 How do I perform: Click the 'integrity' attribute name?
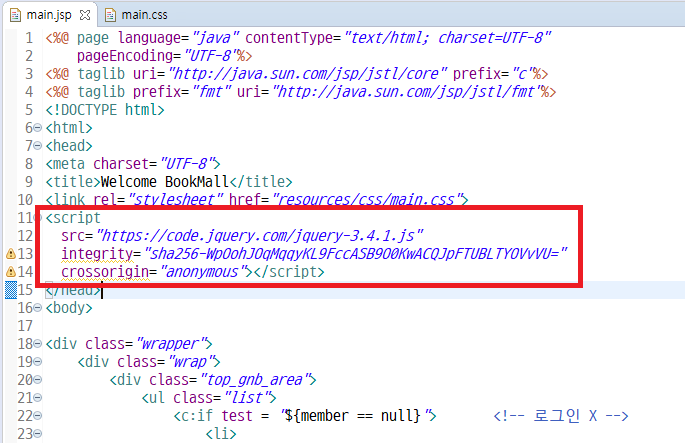97,254
